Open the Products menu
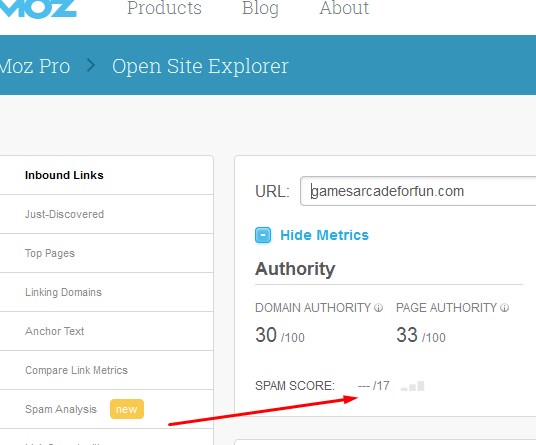This screenshot has height=445, width=536. (x=164, y=8)
